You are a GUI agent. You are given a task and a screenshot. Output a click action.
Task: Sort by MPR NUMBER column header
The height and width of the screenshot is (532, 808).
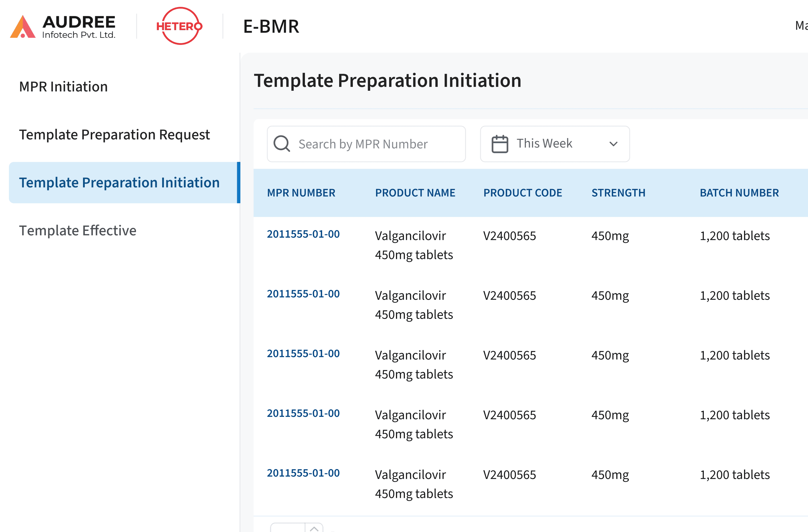click(x=301, y=193)
